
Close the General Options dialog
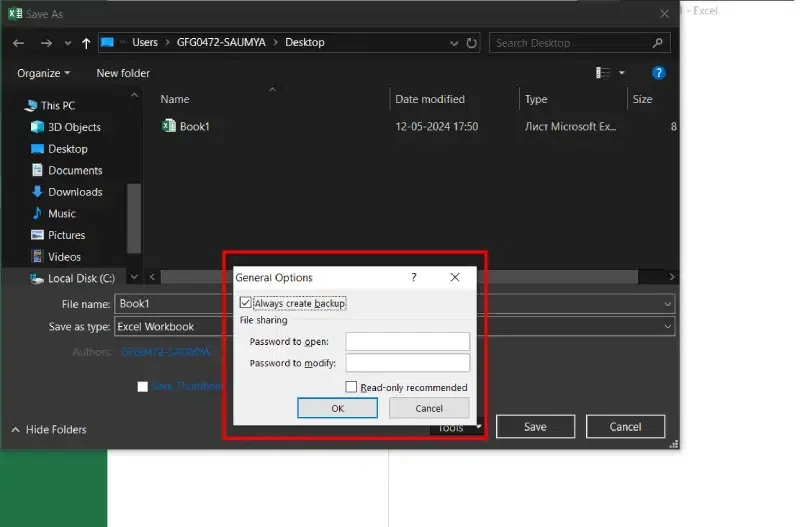click(x=455, y=277)
